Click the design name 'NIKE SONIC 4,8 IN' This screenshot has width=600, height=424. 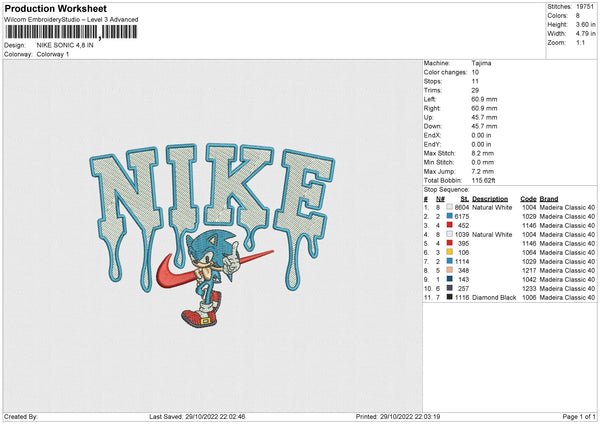click(x=65, y=45)
